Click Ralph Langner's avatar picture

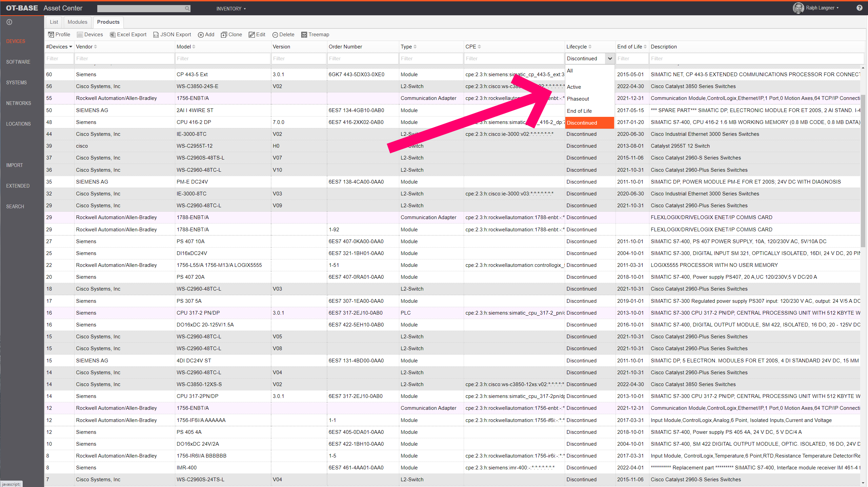(798, 8)
